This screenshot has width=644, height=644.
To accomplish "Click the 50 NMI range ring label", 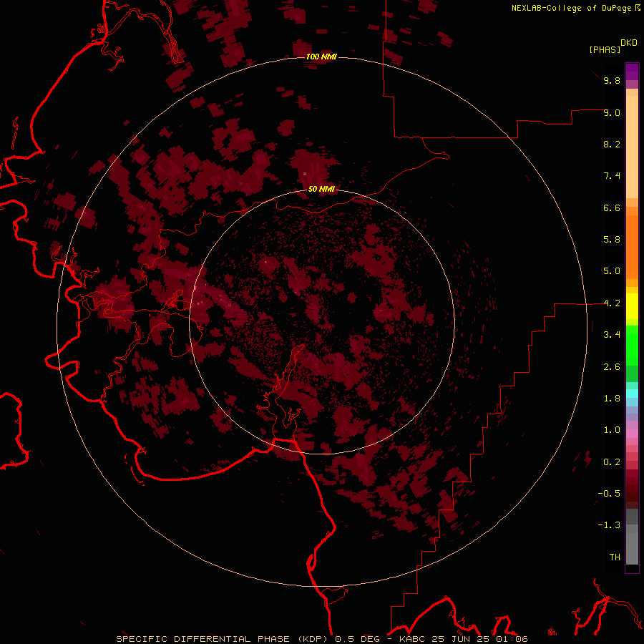I will click(x=321, y=189).
